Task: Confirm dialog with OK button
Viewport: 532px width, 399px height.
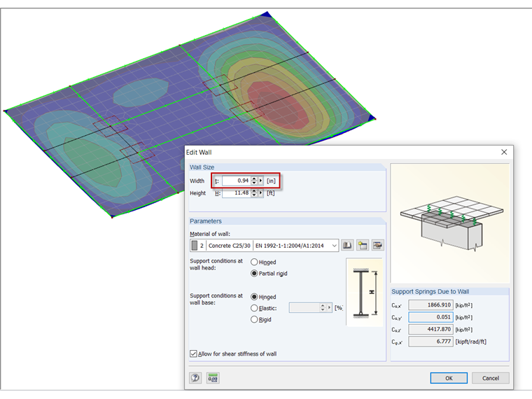Action: (449, 378)
